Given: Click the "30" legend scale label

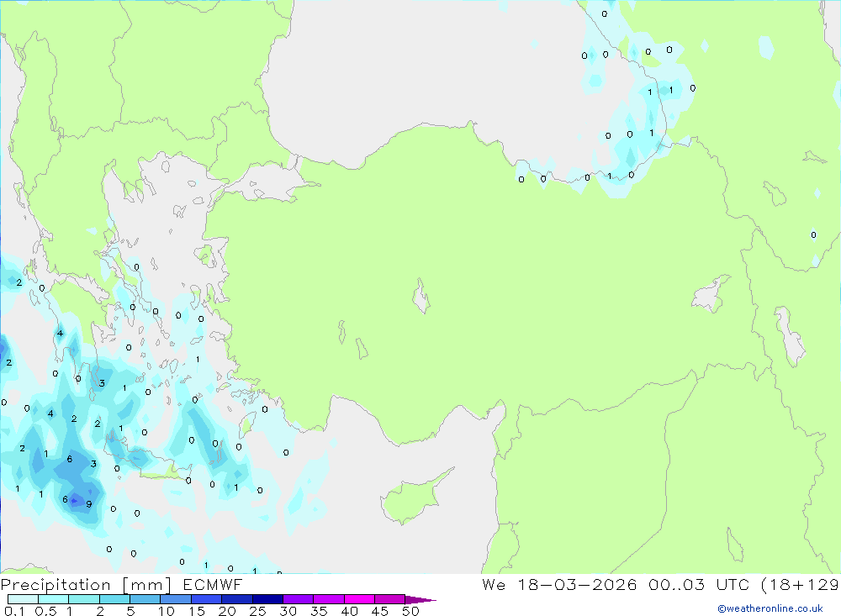Looking at the screenshot, I should [288, 611].
